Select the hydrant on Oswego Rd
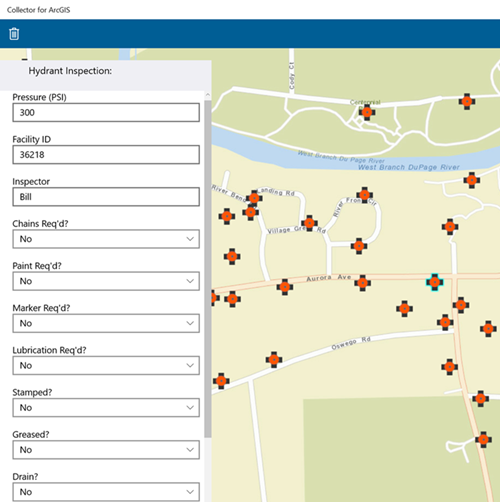 pyautogui.click(x=274, y=360)
